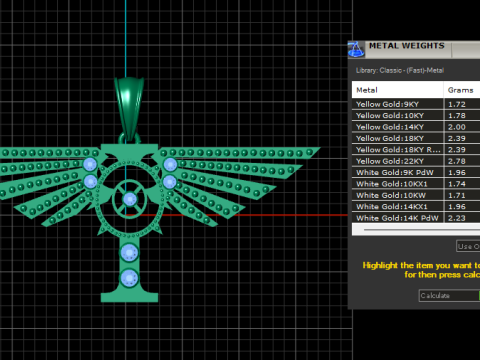Select the Yellow Gold:18KY R... row

point(416,149)
